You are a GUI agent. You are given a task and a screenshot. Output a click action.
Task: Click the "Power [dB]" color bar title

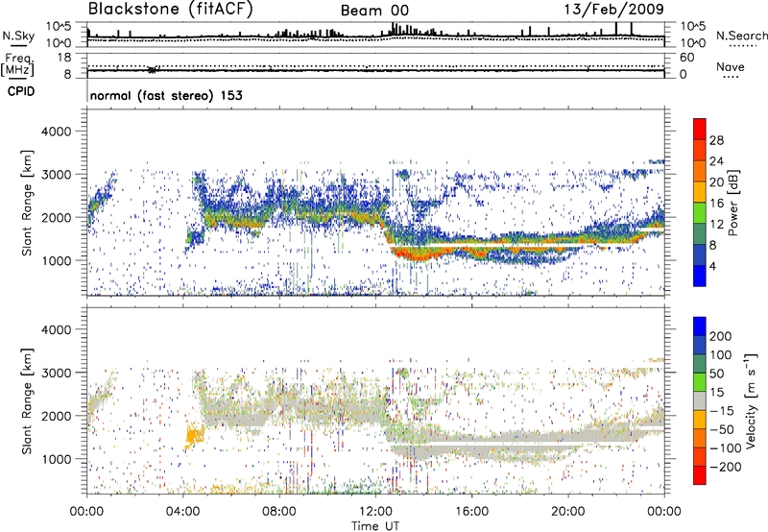[732, 203]
